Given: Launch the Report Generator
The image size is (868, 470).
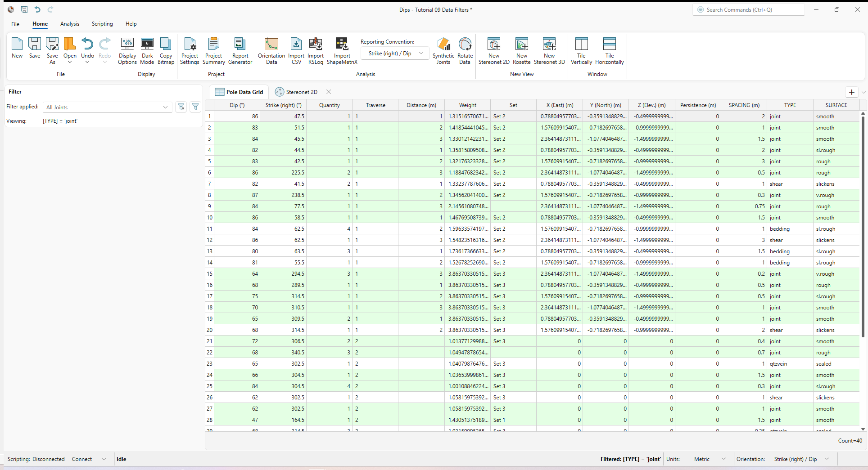Looking at the screenshot, I should [x=240, y=50].
